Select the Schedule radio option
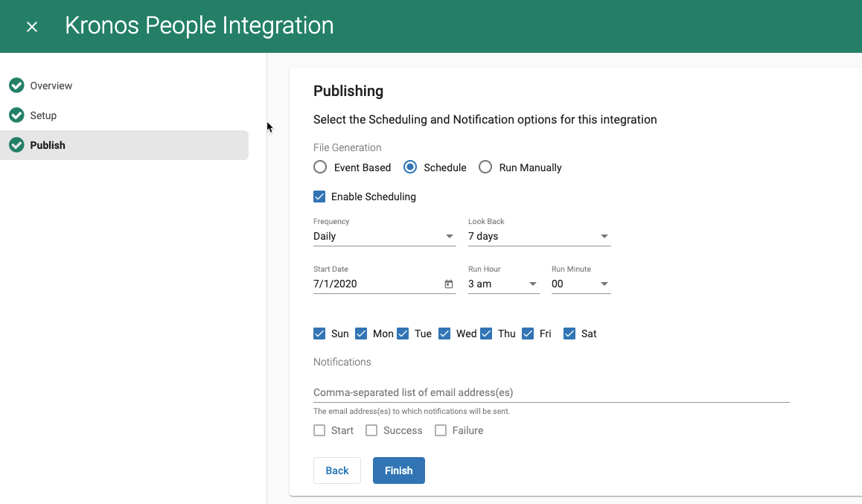The height and width of the screenshot is (504, 862). click(x=410, y=167)
